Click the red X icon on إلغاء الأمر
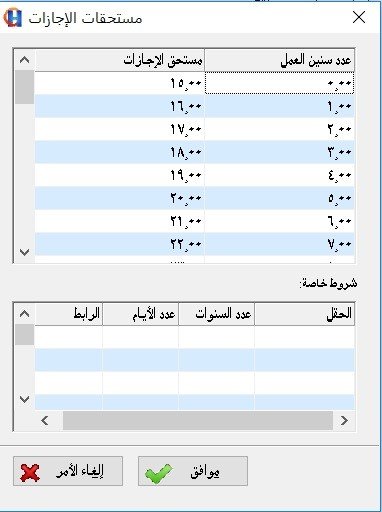The width and height of the screenshot is (382, 512). click(x=30, y=473)
